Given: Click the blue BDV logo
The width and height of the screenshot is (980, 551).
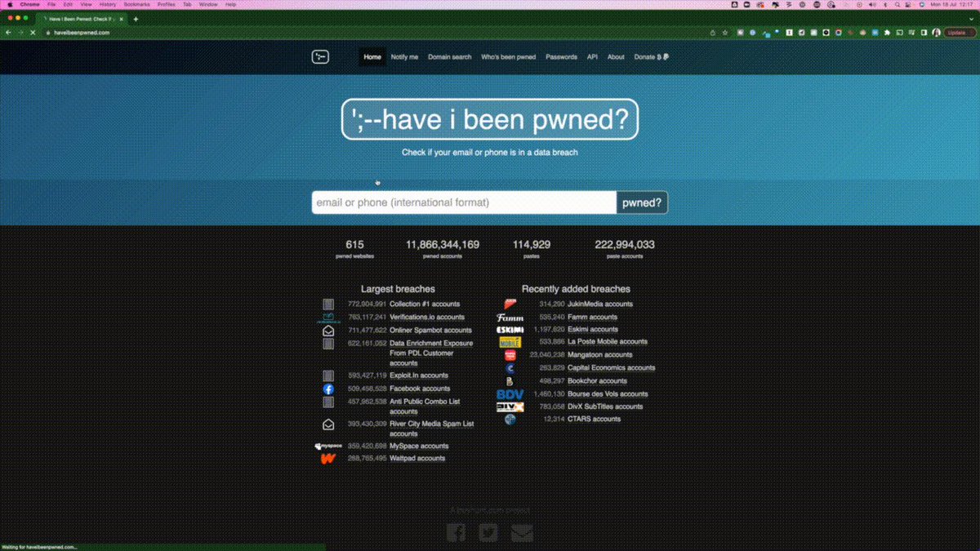Looking at the screenshot, I should point(510,394).
